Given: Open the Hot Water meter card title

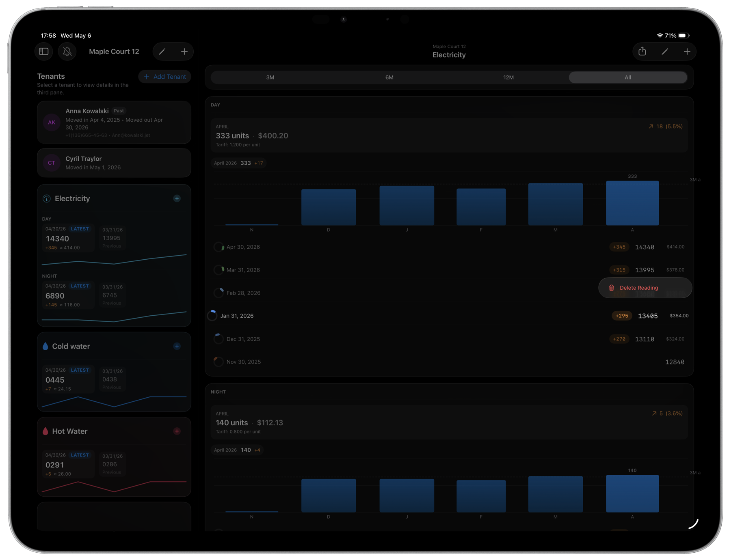Looking at the screenshot, I should [70, 431].
